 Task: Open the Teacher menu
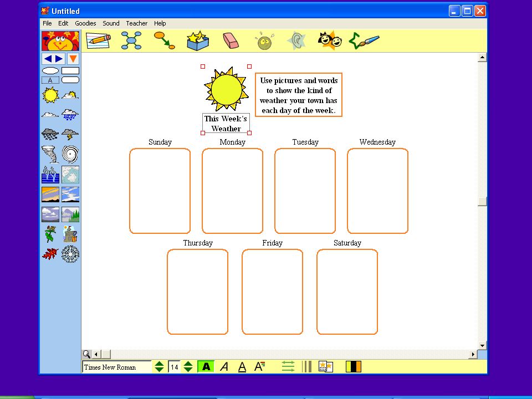[137, 23]
